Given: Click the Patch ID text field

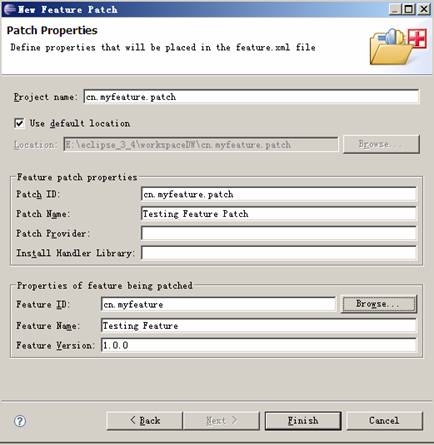Looking at the screenshot, I should [279, 194].
